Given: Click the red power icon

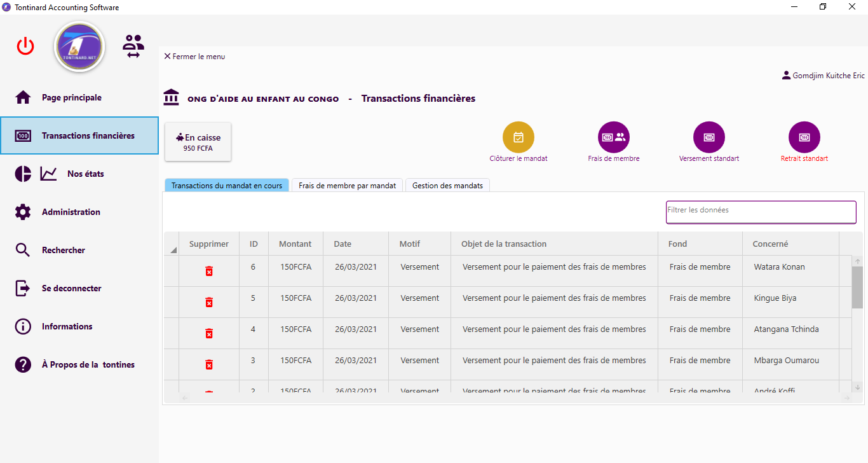Looking at the screenshot, I should 25,46.
